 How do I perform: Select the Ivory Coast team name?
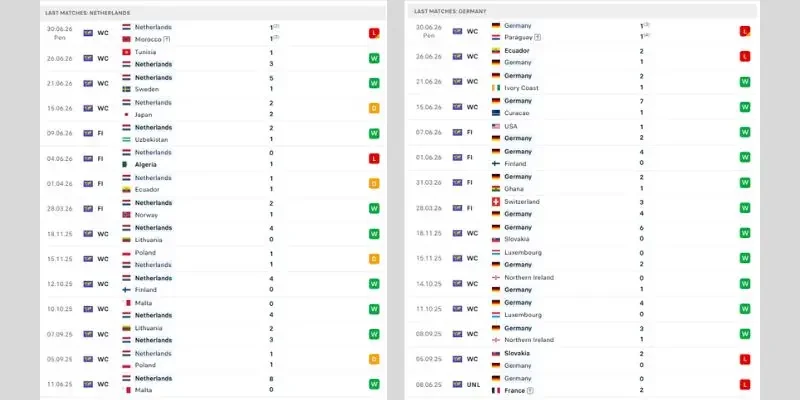tap(521, 88)
